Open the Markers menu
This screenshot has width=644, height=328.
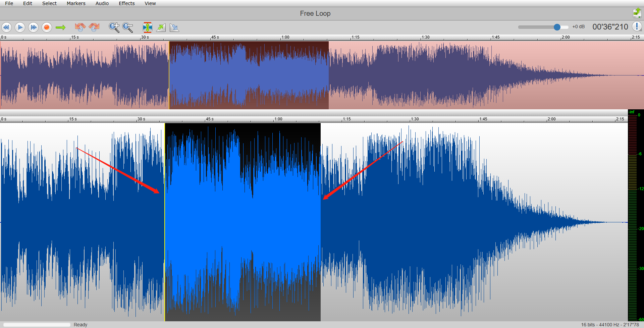coord(76,3)
